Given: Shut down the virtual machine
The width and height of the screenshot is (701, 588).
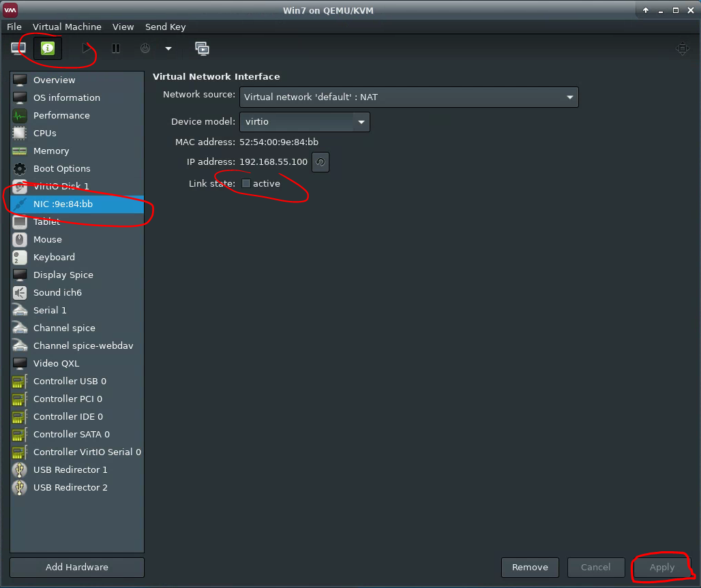Looking at the screenshot, I should pyautogui.click(x=145, y=48).
